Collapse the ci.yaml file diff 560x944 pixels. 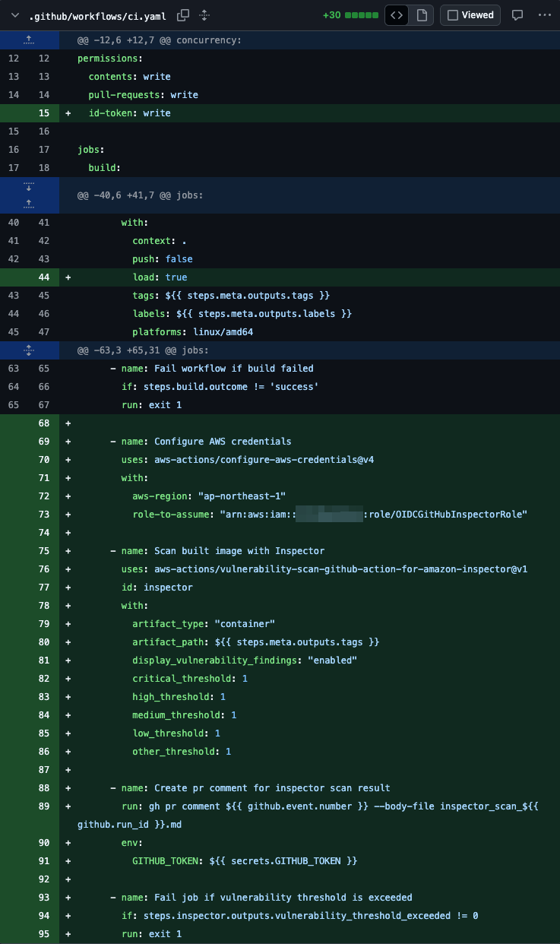(14, 15)
